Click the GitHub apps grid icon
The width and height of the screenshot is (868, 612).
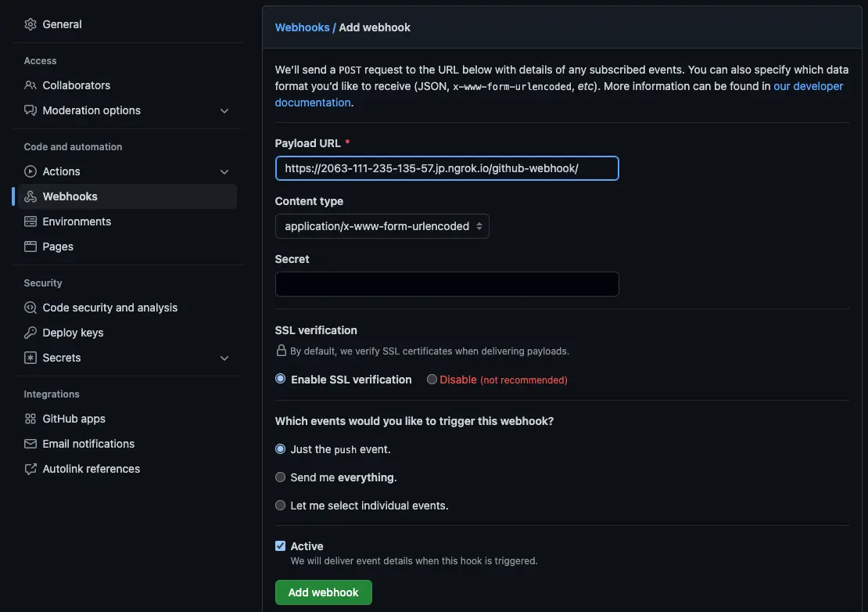(30, 419)
